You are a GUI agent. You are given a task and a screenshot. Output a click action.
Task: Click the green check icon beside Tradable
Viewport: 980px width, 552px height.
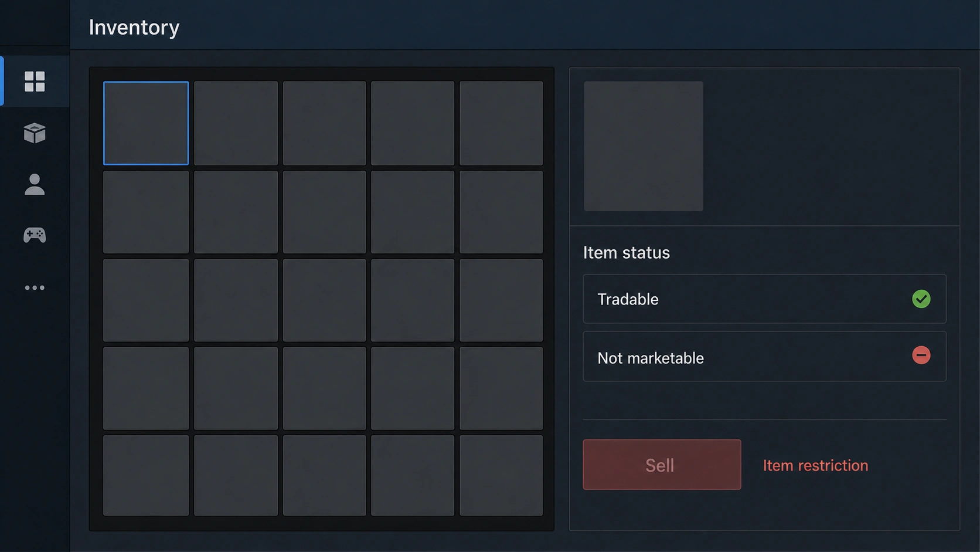click(921, 299)
